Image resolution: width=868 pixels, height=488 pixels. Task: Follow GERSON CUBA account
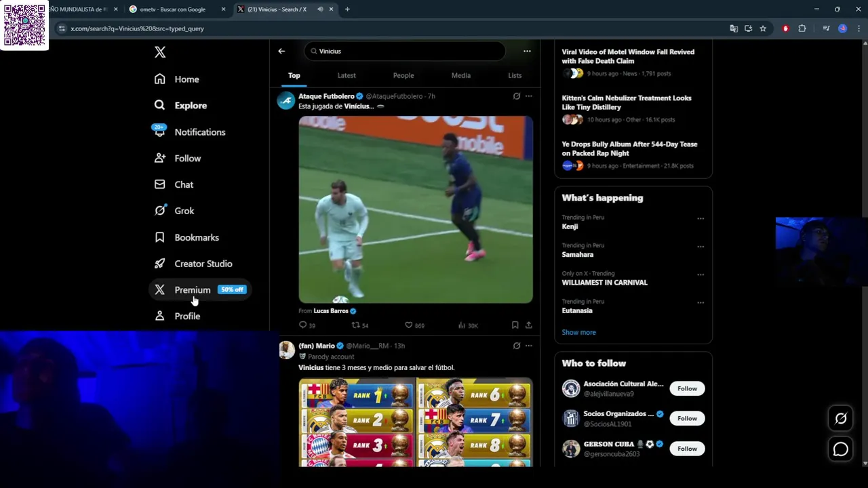tap(687, 449)
